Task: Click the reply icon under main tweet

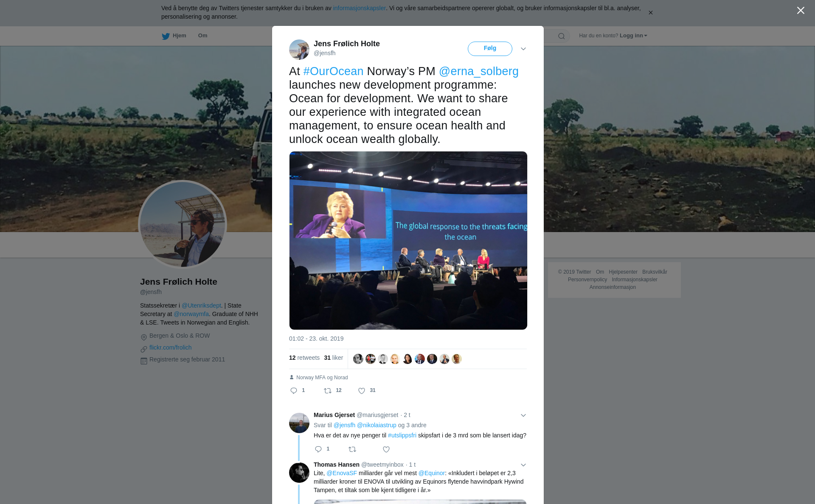Action: coord(294,391)
